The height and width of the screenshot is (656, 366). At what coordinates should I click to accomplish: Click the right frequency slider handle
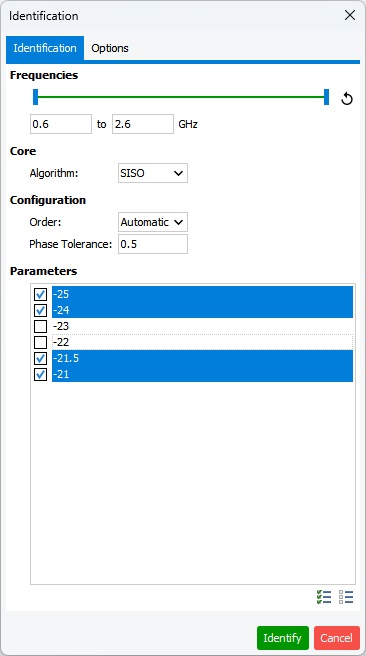coord(327,97)
